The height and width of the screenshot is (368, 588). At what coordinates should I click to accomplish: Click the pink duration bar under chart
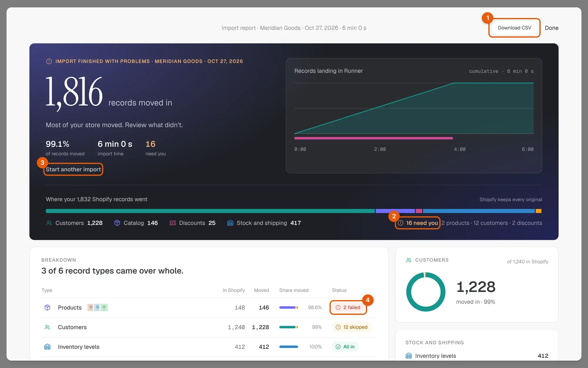[x=373, y=138]
